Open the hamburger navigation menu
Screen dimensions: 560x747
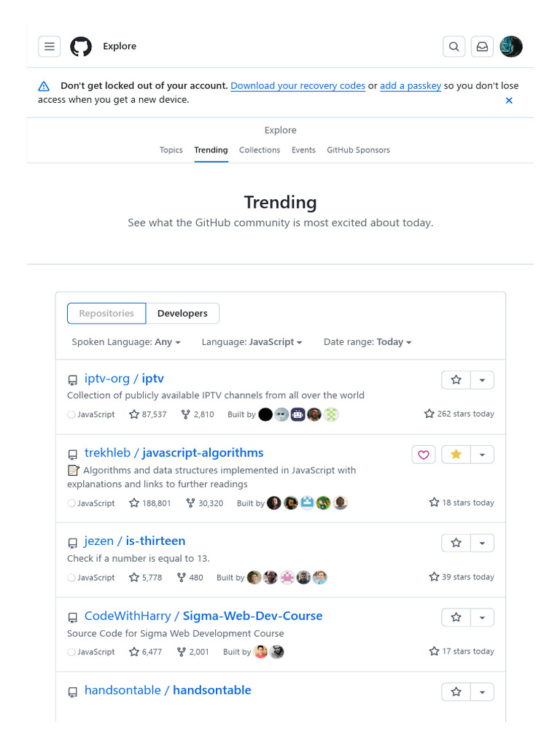click(49, 47)
